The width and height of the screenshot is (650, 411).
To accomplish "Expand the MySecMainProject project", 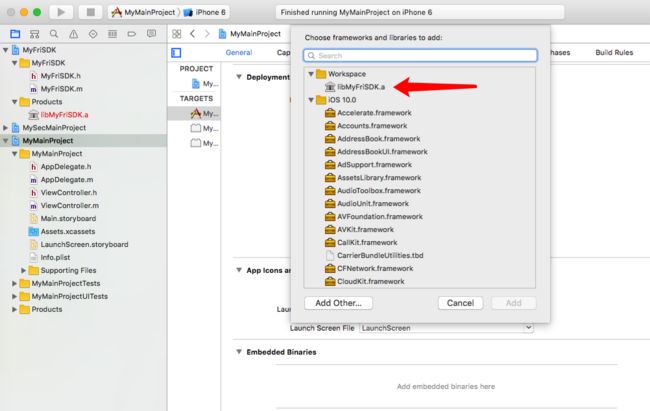I will pos(5,128).
